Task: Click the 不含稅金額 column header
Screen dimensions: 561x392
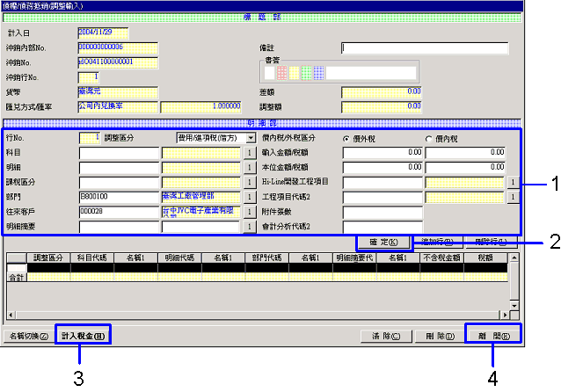Action: click(442, 258)
